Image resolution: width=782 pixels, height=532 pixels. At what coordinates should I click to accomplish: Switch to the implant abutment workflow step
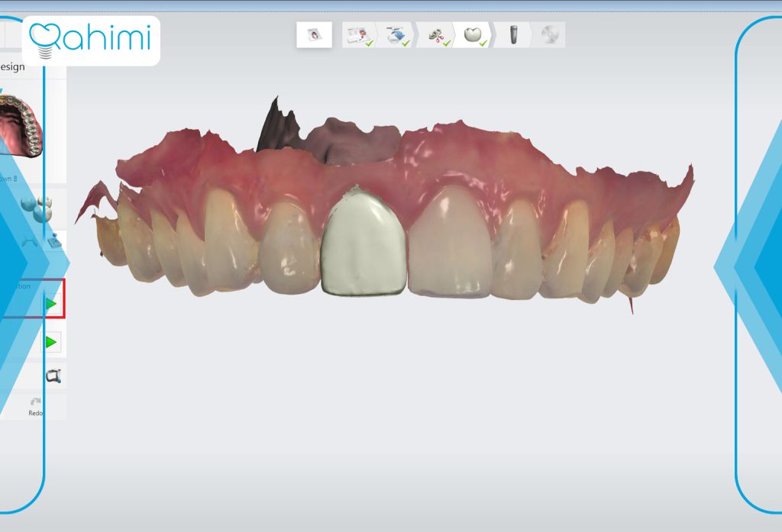[512, 35]
